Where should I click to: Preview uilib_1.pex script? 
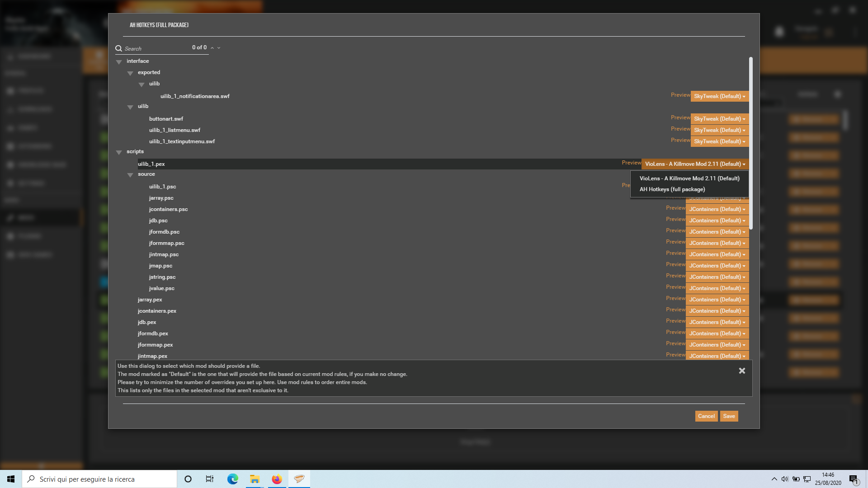pyautogui.click(x=631, y=163)
